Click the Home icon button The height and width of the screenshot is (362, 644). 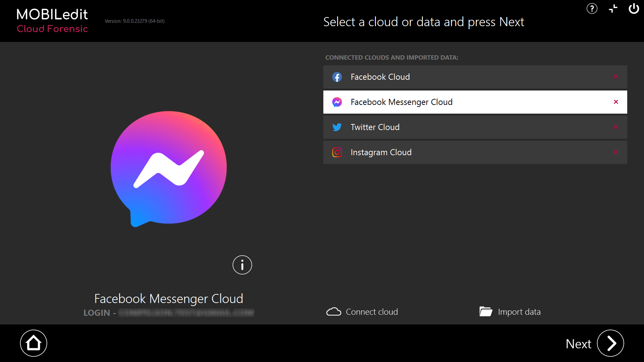34,343
